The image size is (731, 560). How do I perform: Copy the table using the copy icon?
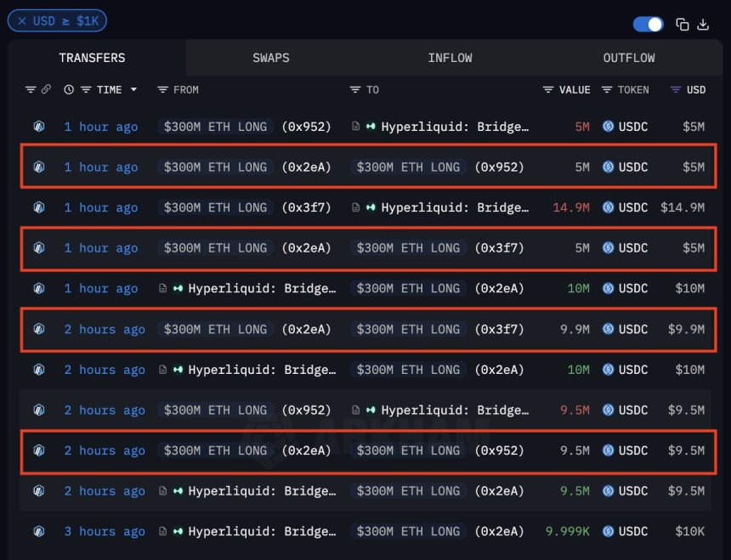683,25
